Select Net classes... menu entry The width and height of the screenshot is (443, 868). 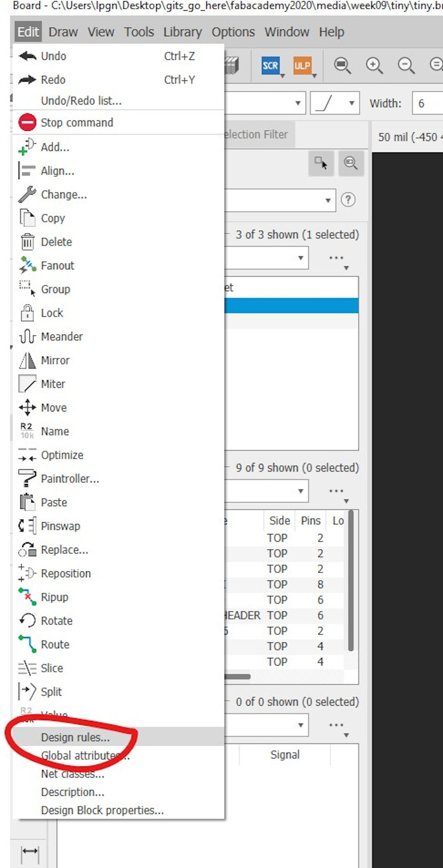(119, 773)
